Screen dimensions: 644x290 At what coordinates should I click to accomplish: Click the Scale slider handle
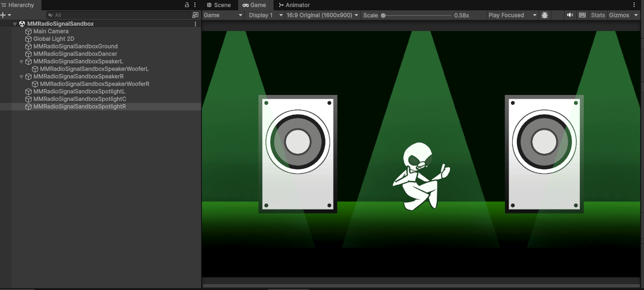coord(383,16)
